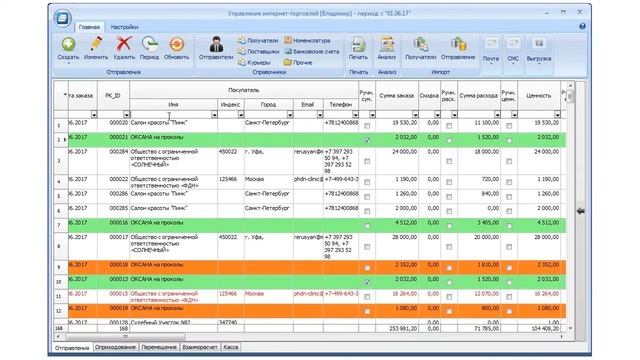The width and height of the screenshot is (640, 360).
Task: Open Банковские счета directory
Action: click(x=312, y=51)
